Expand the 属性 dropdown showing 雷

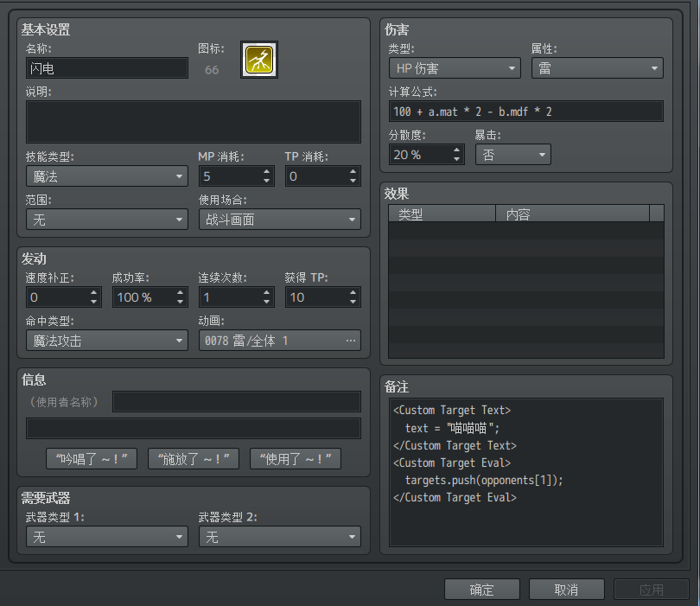(597, 68)
